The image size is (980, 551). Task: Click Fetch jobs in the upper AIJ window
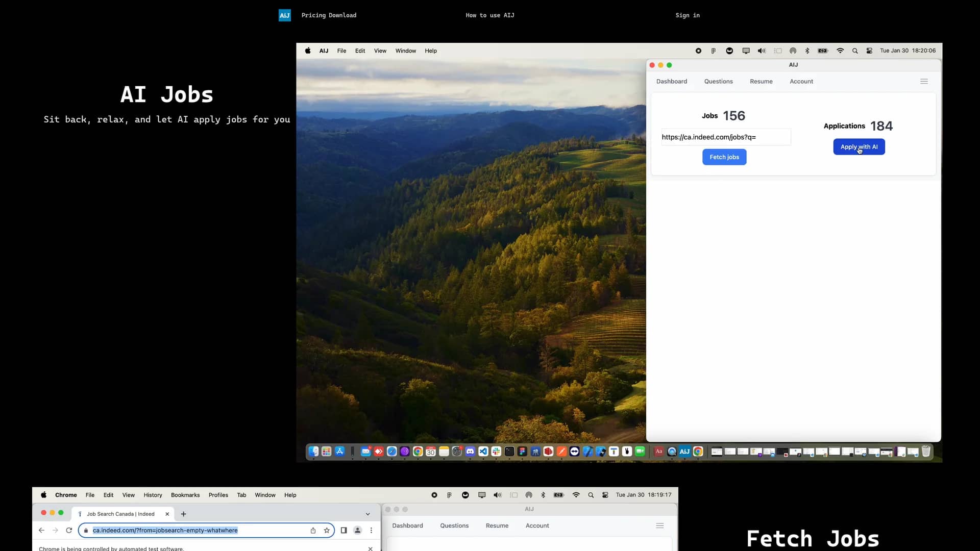pyautogui.click(x=724, y=157)
